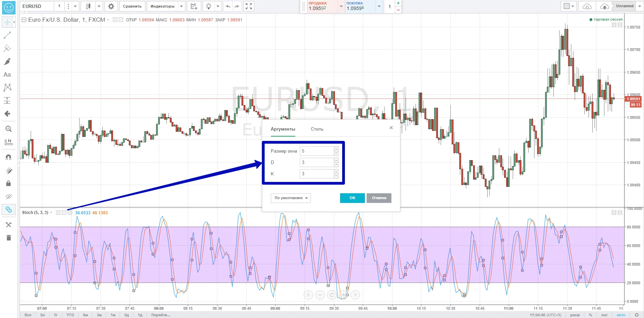Open the interval dropdown arrow

click(75, 6)
